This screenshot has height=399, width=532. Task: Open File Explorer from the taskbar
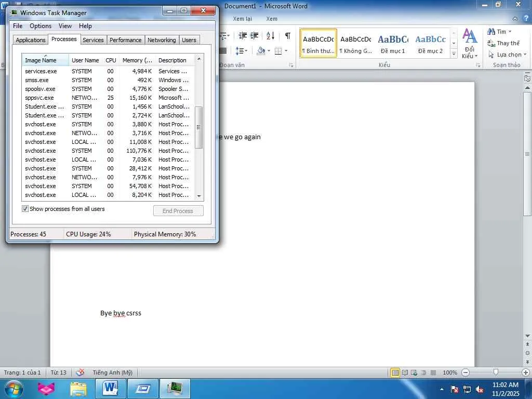(78, 389)
